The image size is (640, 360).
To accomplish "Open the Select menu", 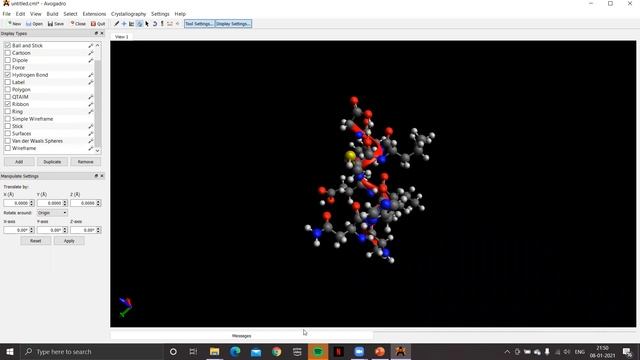I will (x=70, y=14).
